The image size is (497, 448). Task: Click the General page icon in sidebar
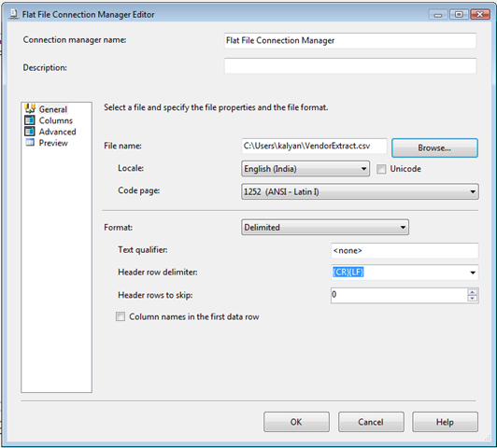pyautogui.click(x=30, y=108)
